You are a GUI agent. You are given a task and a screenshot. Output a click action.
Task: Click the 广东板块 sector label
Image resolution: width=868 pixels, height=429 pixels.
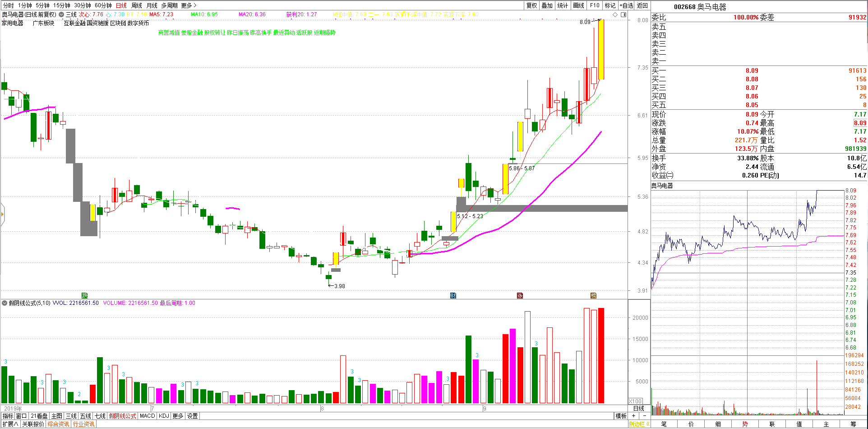(x=43, y=23)
